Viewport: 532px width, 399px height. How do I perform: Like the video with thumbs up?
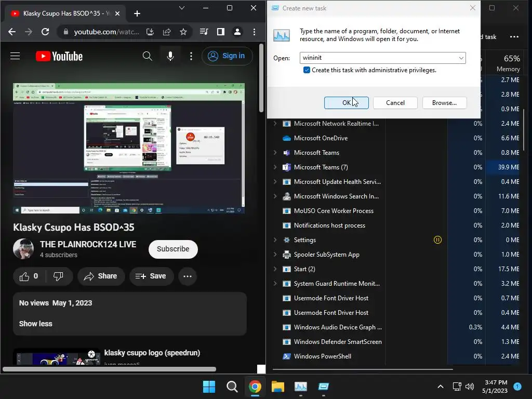click(x=29, y=276)
